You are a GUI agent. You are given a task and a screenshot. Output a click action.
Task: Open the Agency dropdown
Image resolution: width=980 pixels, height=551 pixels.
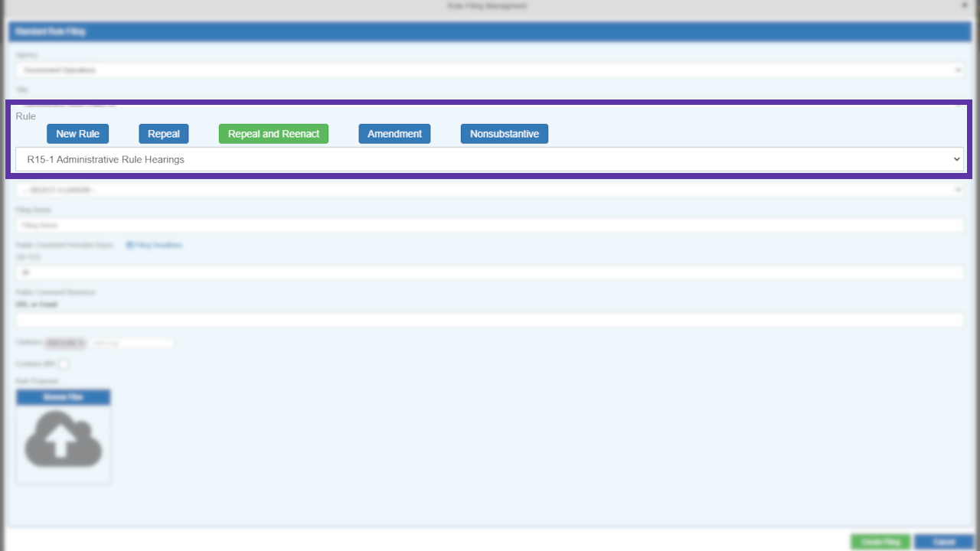[x=489, y=70]
